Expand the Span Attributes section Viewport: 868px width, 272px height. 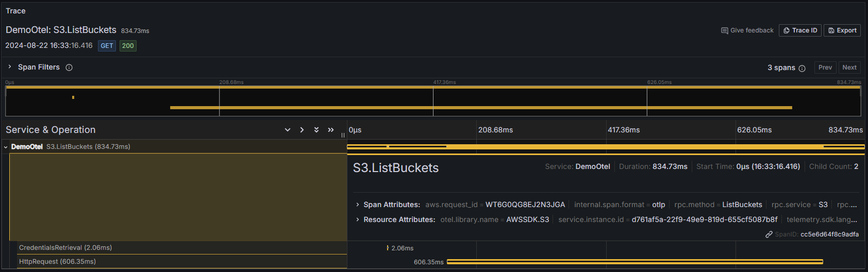pyautogui.click(x=358, y=205)
